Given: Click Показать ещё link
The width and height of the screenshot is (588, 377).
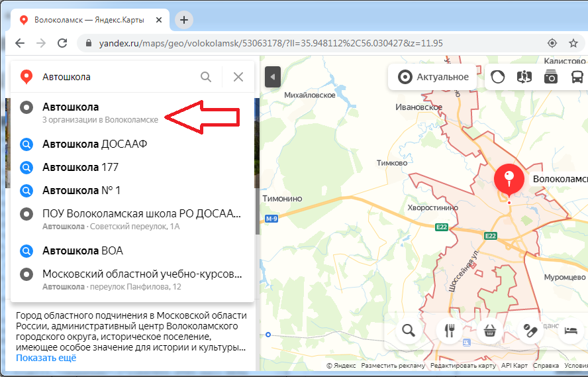Looking at the screenshot, I should (46, 358).
